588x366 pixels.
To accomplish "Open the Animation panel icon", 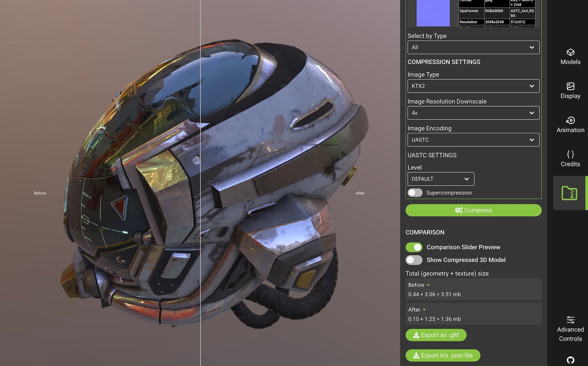I will [570, 121].
